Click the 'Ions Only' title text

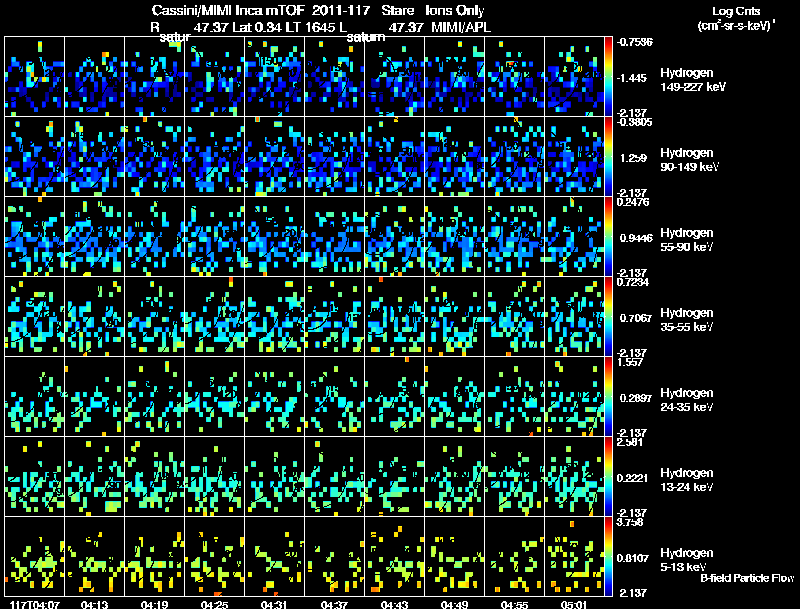pyautogui.click(x=455, y=11)
